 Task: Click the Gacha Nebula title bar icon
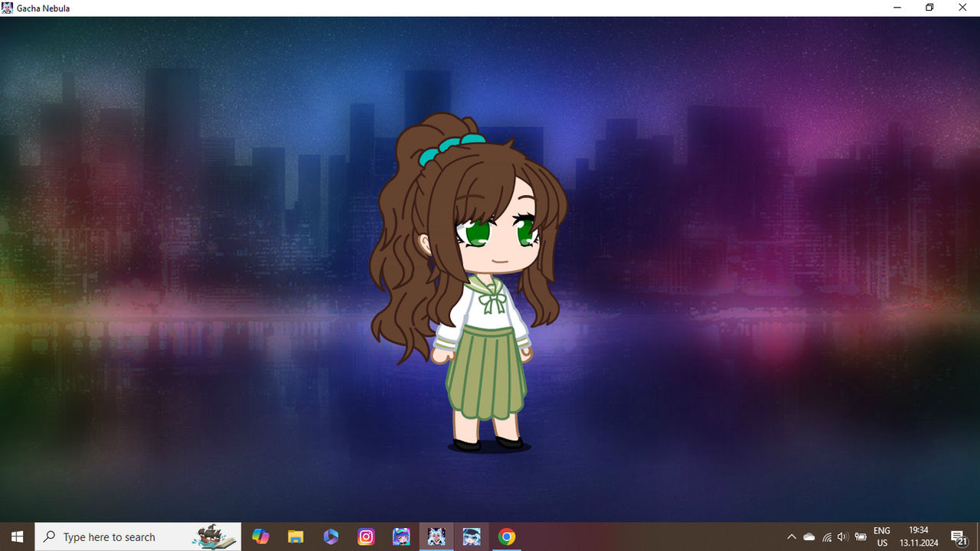click(x=8, y=8)
